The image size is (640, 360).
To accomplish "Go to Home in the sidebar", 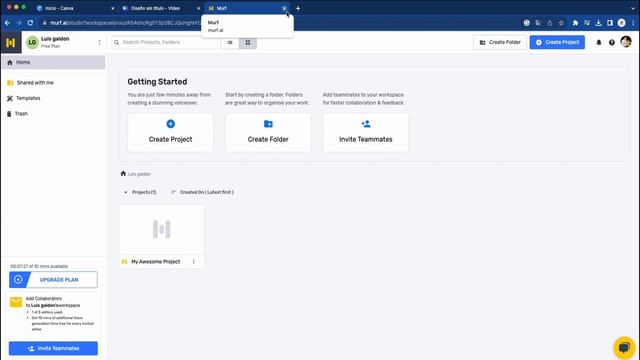I will (x=53, y=62).
